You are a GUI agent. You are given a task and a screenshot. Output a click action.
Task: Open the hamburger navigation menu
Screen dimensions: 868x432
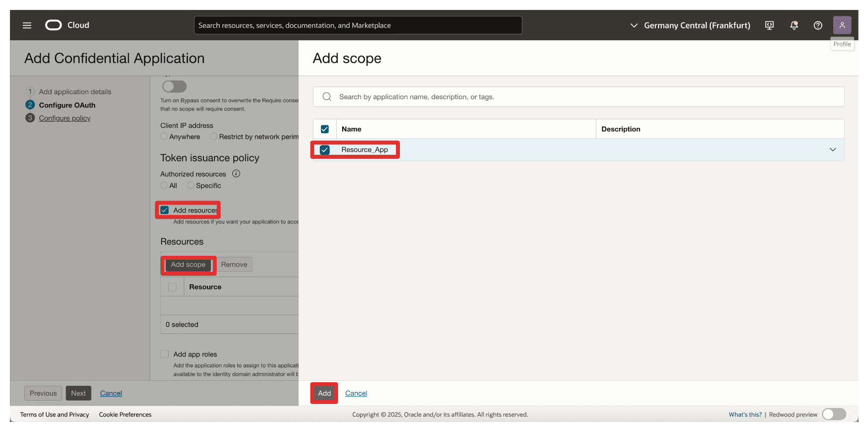pos(27,25)
